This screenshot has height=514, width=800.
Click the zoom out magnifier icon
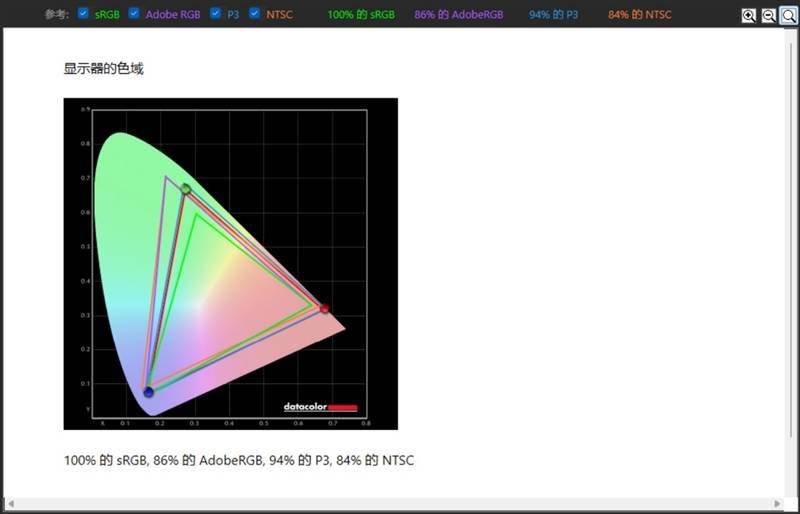click(x=768, y=16)
